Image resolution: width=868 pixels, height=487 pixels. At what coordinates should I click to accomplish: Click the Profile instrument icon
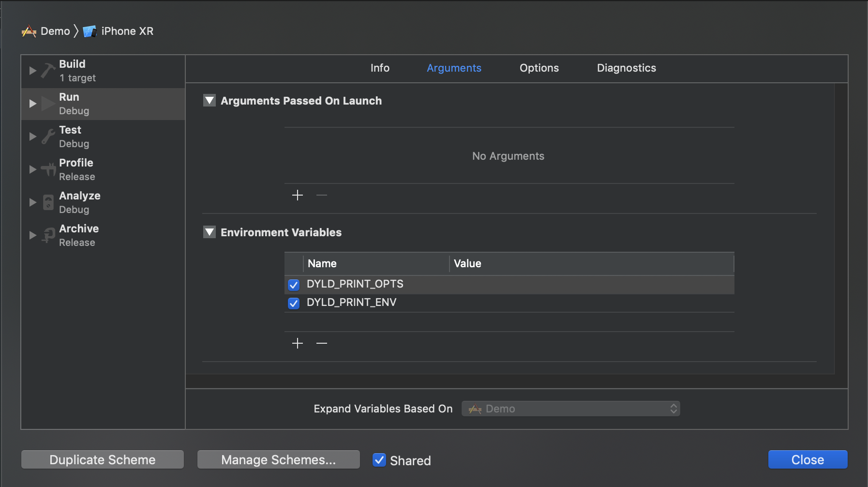tap(48, 169)
